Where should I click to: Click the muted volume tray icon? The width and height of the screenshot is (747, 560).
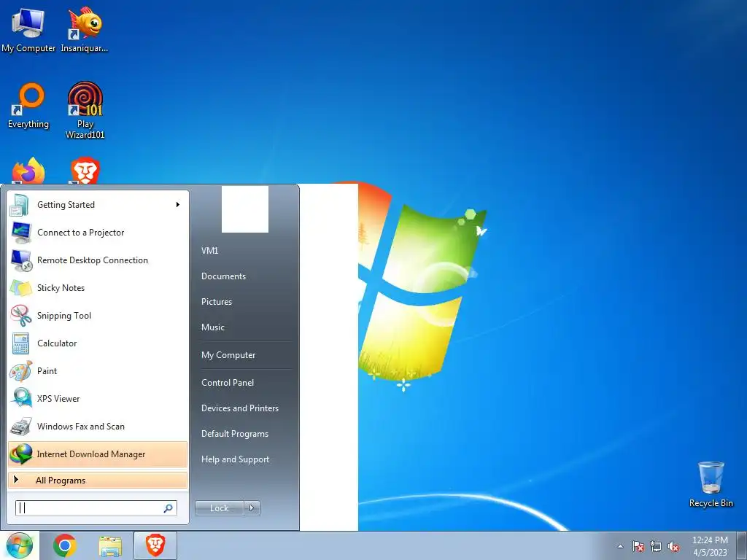click(673, 546)
